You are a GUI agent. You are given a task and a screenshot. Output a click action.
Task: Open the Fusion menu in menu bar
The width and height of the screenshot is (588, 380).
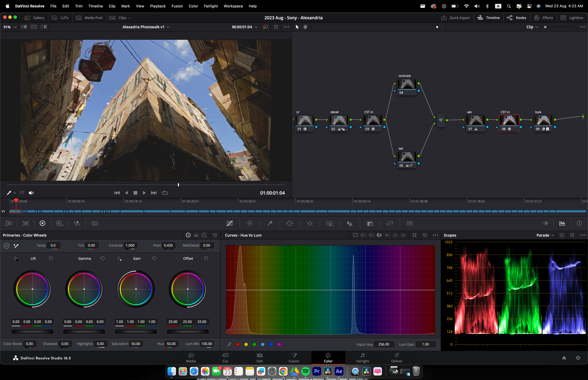coord(177,6)
